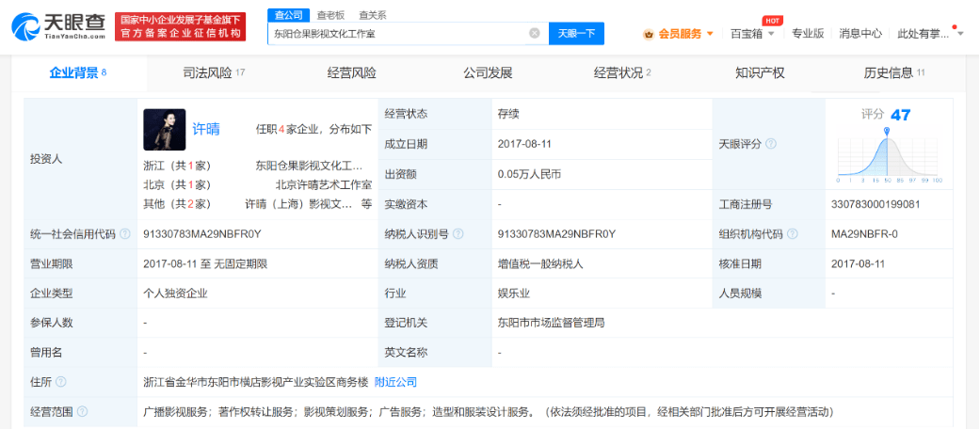Click the crown icon beside 会员服务

(649, 34)
